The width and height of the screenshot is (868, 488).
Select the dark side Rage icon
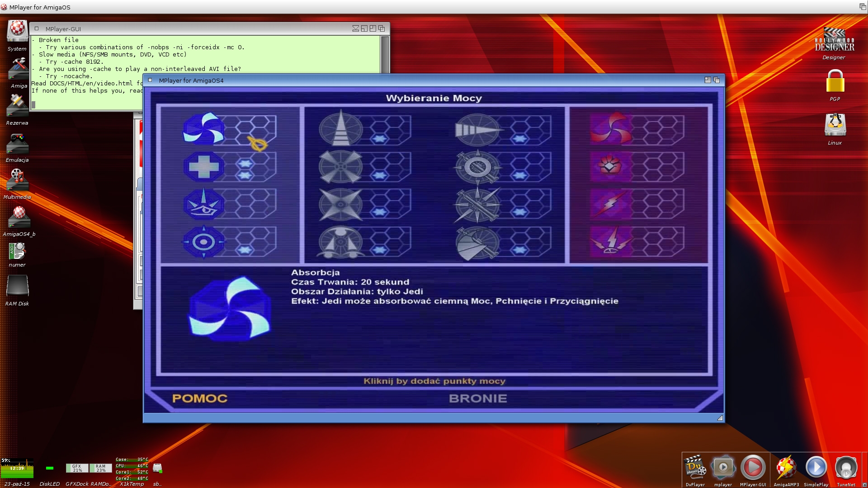611,242
